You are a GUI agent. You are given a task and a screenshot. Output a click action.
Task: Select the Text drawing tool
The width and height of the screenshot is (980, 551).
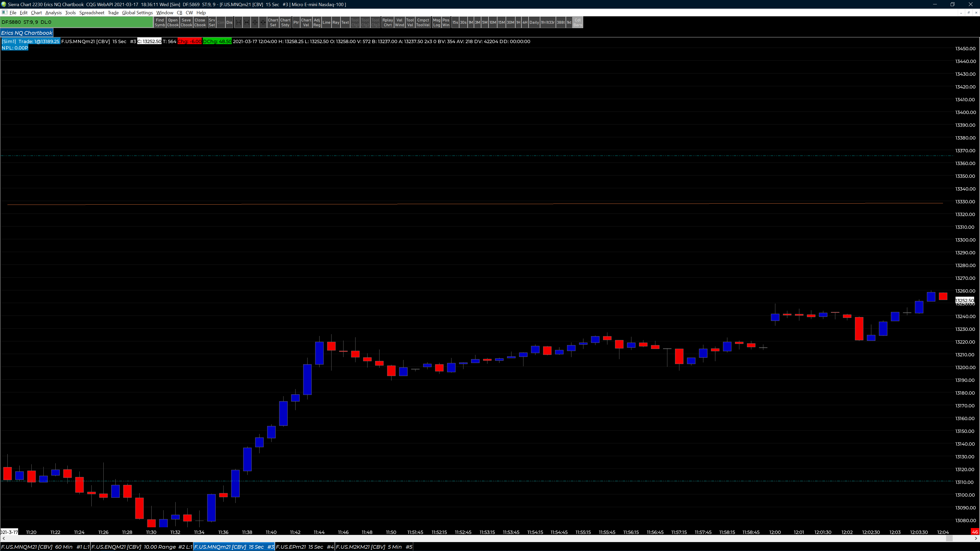pyautogui.click(x=345, y=22)
